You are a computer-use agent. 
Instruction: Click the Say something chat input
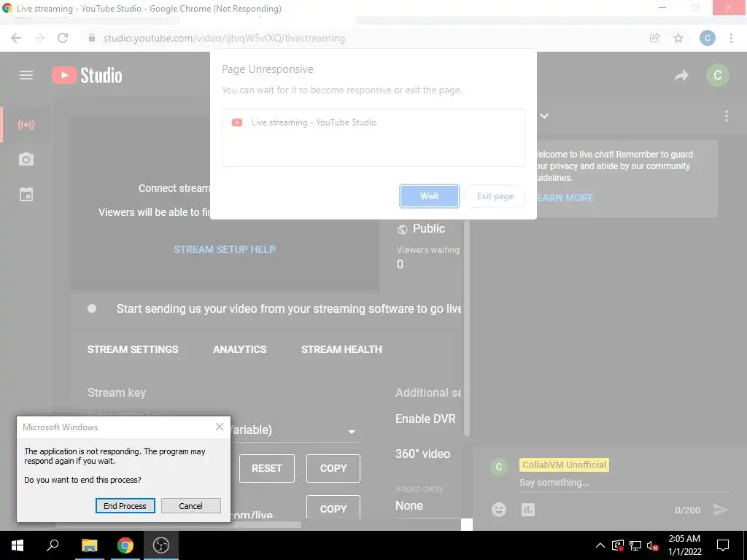pyautogui.click(x=624, y=483)
